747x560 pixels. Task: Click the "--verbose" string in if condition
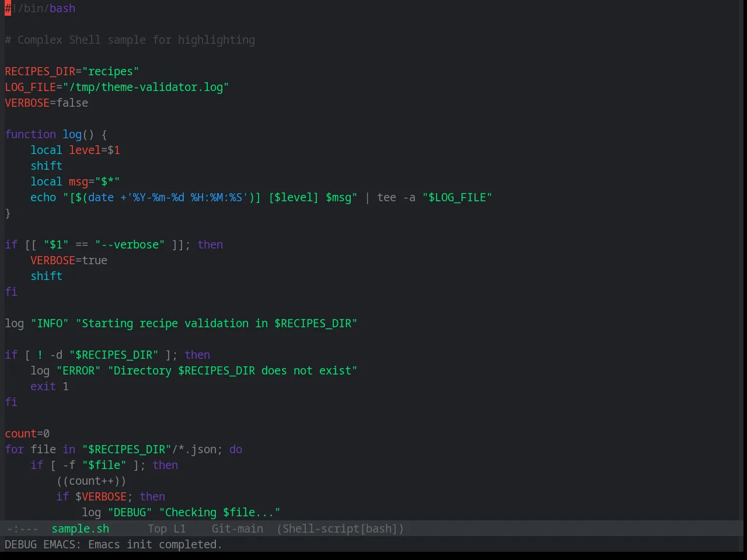coord(130,244)
